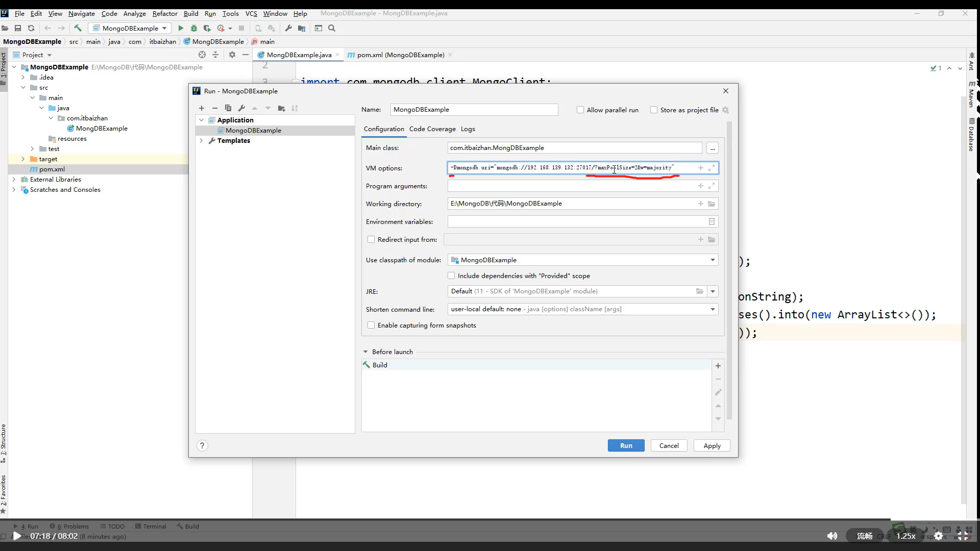Image resolution: width=980 pixels, height=551 pixels.
Task: Collapse Before launch section
Action: (x=365, y=352)
